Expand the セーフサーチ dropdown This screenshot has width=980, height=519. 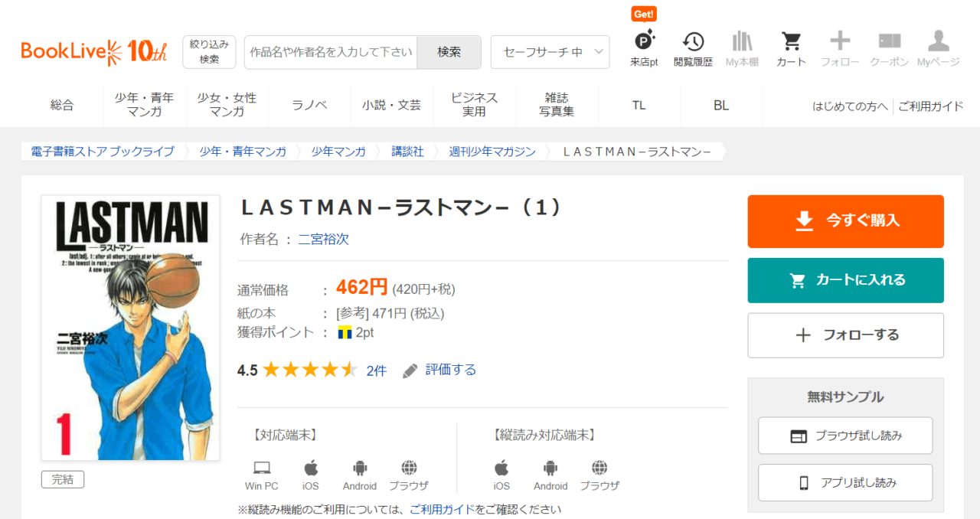(x=550, y=52)
